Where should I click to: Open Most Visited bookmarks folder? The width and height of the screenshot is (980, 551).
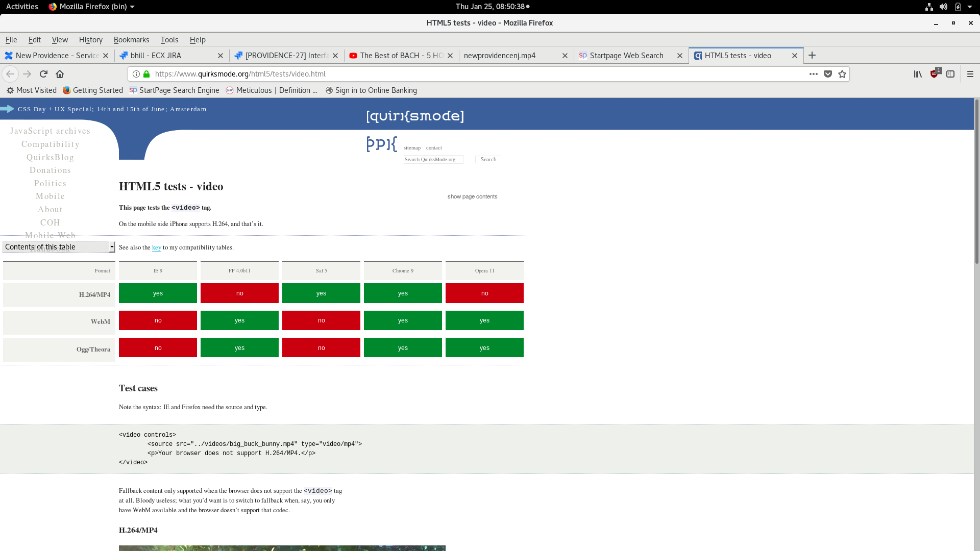(32, 90)
